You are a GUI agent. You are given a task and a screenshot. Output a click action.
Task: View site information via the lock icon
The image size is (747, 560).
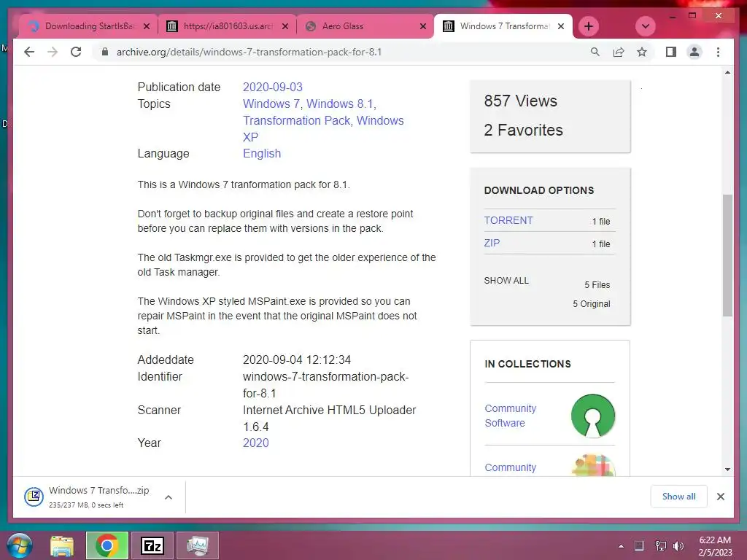pyautogui.click(x=105, y=52)
